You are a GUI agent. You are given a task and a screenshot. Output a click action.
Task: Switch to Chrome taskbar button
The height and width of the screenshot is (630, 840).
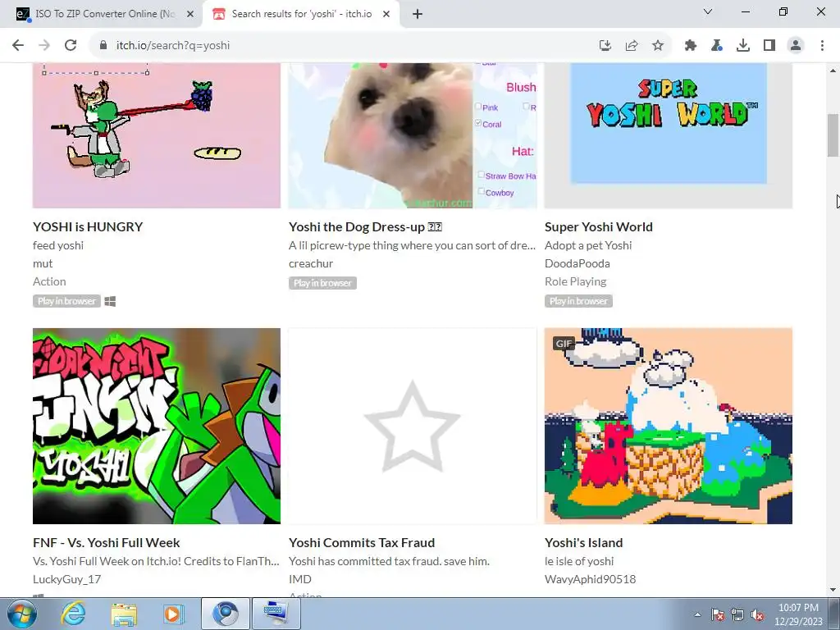coord(226,614)
